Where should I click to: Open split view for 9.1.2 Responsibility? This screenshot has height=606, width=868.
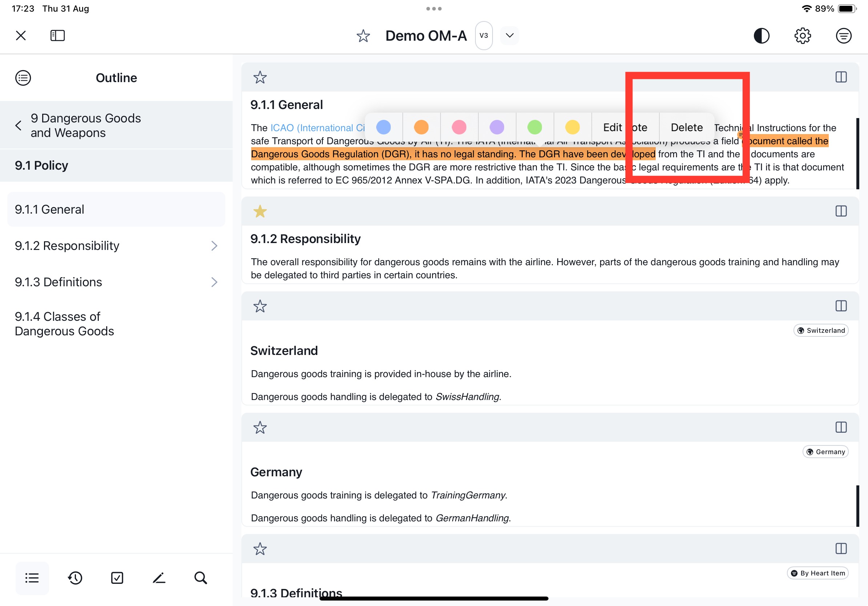[841, 211]
